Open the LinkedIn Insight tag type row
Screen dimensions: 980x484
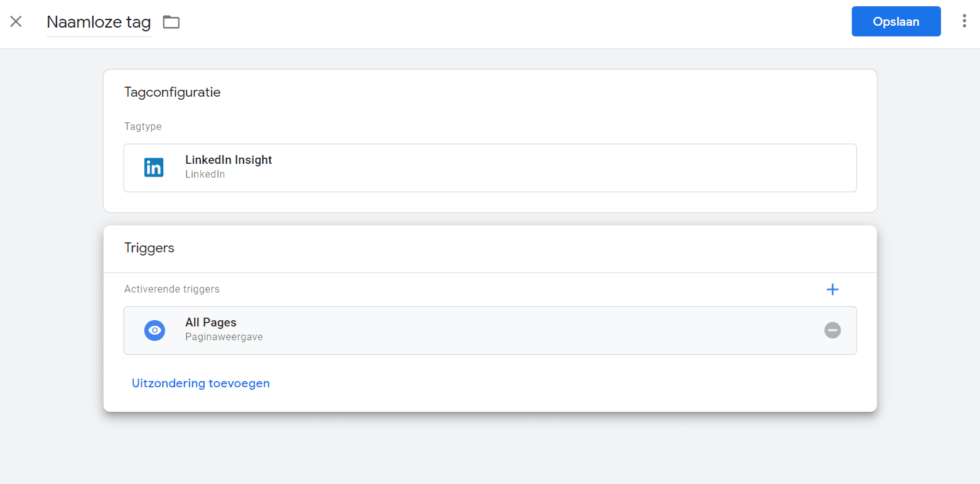pos(490,168)
